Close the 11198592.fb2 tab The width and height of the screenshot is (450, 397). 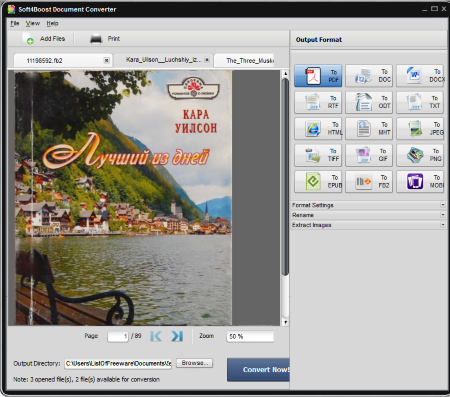[x=107, y=60]
